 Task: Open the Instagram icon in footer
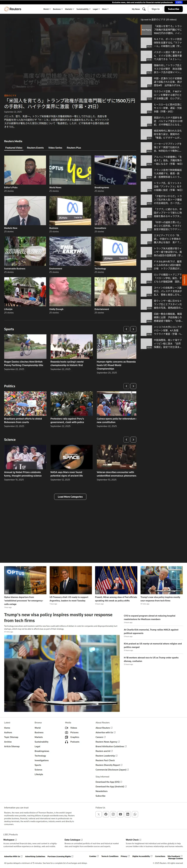click(x=113, y=814)
